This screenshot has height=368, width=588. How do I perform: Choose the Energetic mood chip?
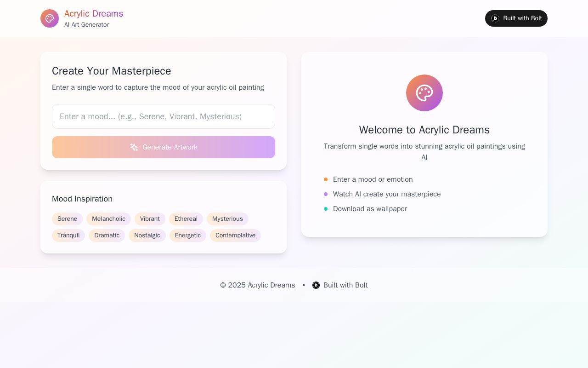(188, 236)
